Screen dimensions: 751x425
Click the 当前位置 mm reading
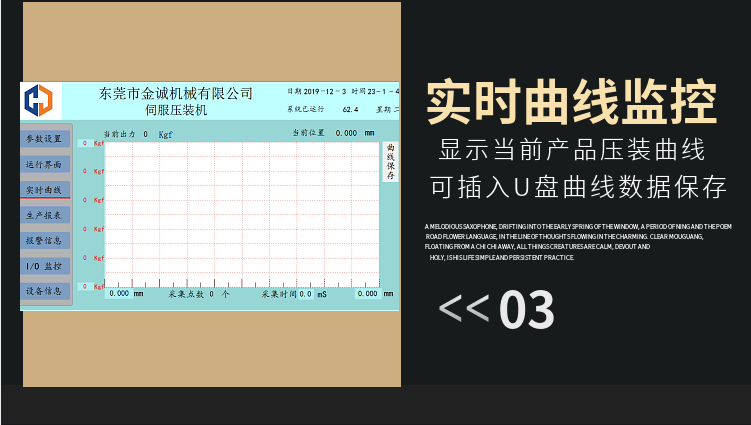click(x=346, y=133)
